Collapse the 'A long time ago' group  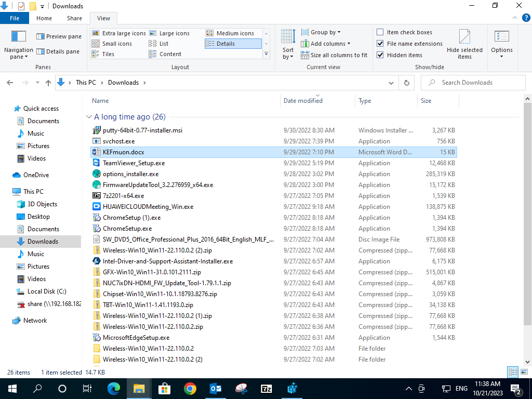(88, 117)
